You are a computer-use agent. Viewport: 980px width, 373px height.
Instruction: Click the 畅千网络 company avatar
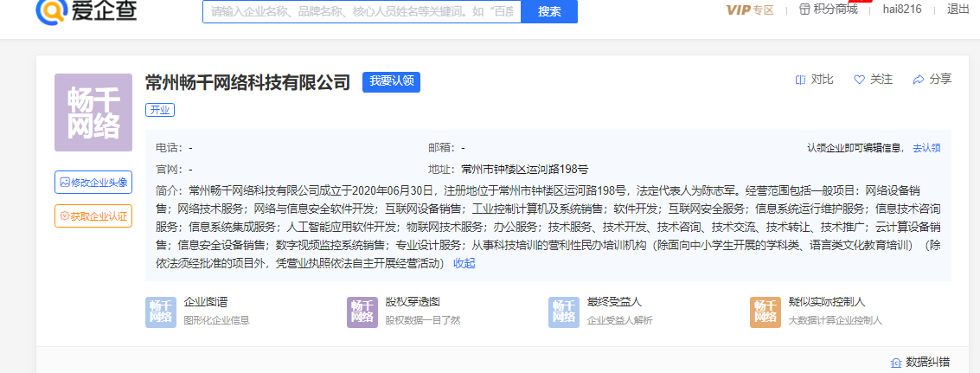click(93, 113)
